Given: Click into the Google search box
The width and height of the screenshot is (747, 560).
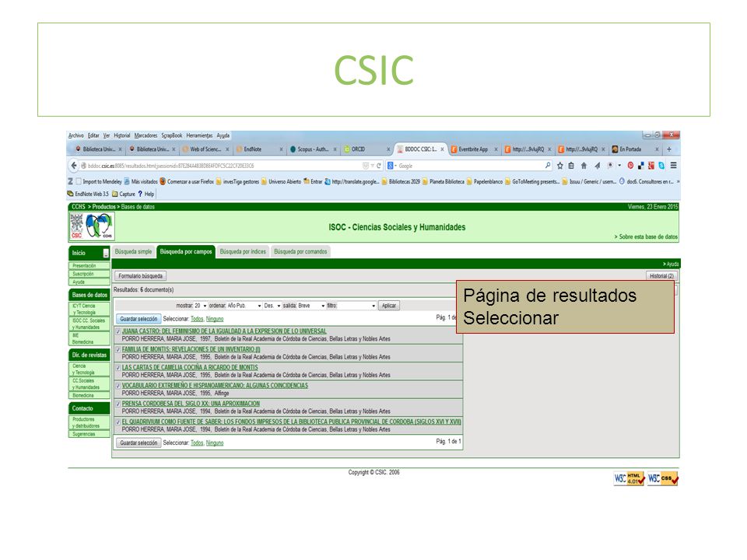Looking at the screenshot, I should (x=471, y=166).
